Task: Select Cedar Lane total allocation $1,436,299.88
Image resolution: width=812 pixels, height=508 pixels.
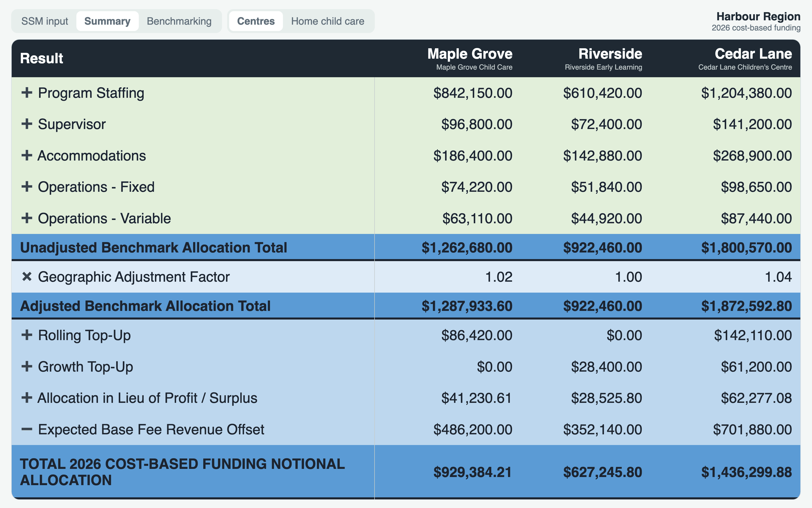Action: pos(747,472)
